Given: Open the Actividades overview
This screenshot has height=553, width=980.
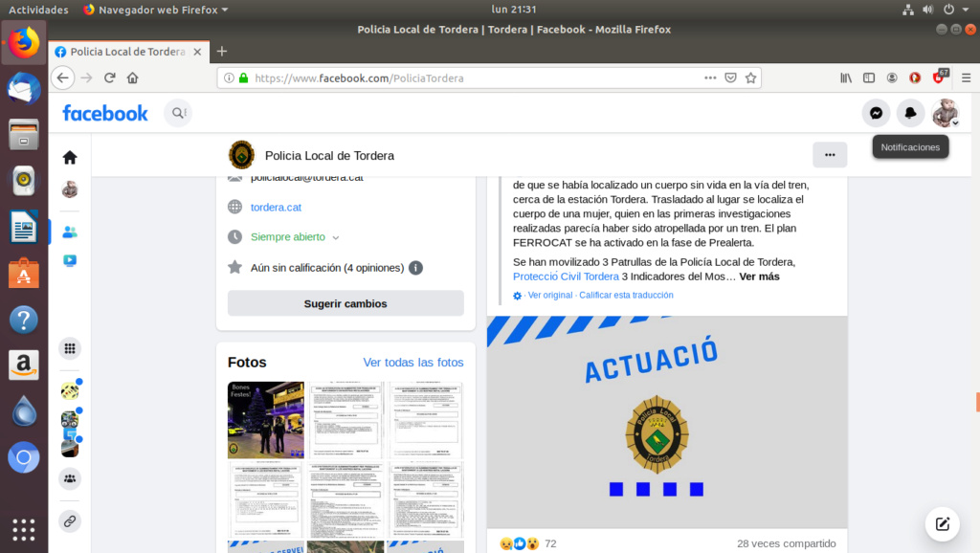Looking at the screenshot, I should click(38, 10).
